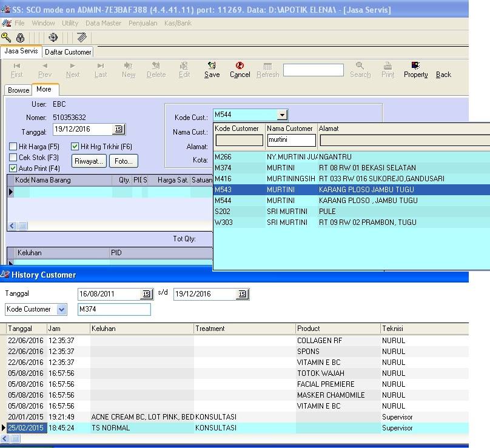This screenshot has width=490, height=448.
Task: Click the History Customer title icon
Action: pos(5,275)
